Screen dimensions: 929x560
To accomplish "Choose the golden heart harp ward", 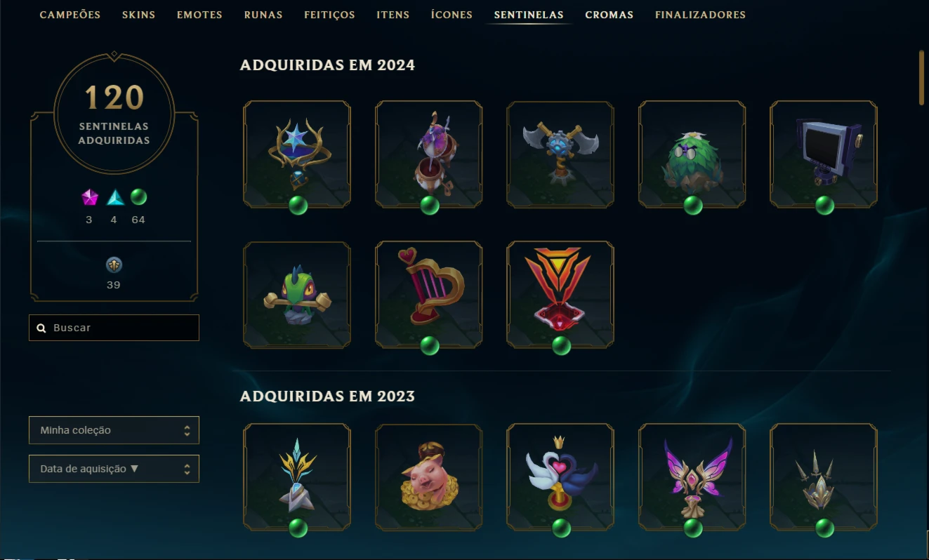I will (x=429, y=295).
